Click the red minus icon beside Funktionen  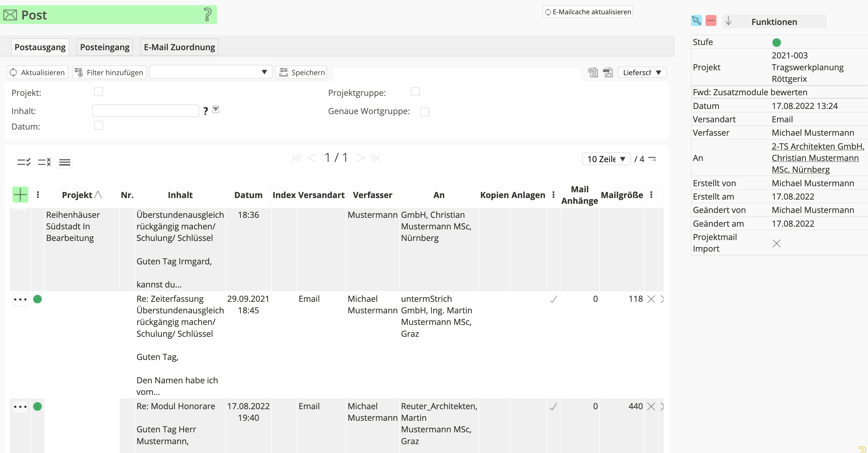[x=711, y=21]
